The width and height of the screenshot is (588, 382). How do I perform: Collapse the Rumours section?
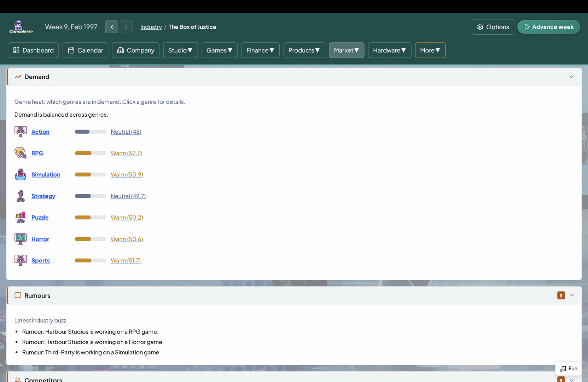click(x=572, y=295)
